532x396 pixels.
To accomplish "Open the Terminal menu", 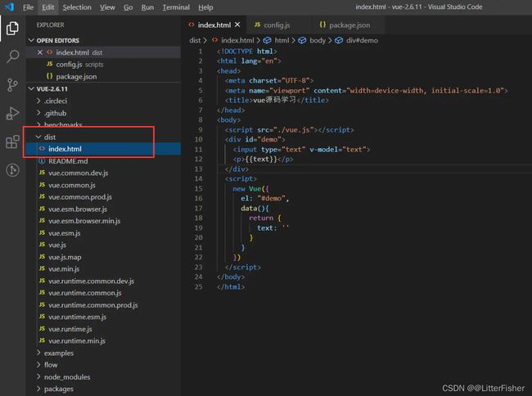I will point(176,7).
